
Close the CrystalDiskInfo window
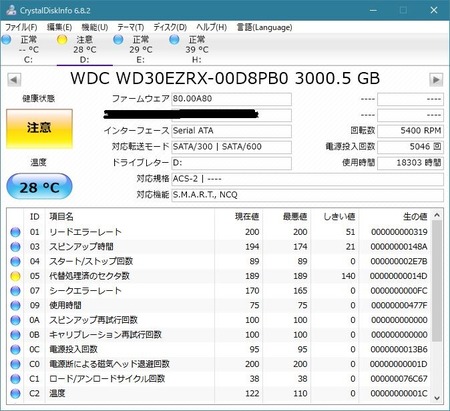434,10
